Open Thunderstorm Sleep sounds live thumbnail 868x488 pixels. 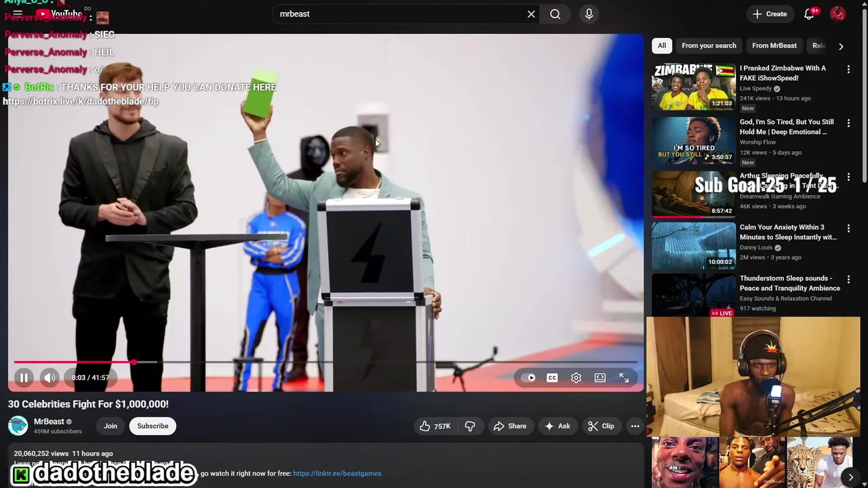pyautogui.click(x=694, y=295)
